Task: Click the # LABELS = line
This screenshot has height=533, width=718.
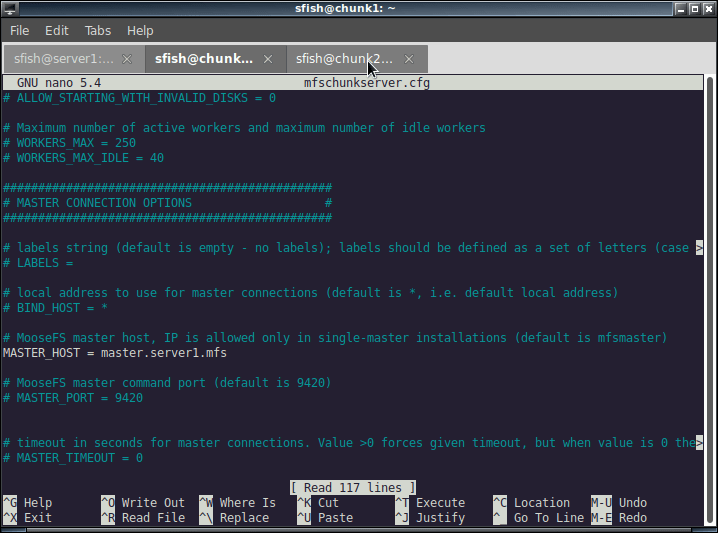Action: click(x=38, y=263)
